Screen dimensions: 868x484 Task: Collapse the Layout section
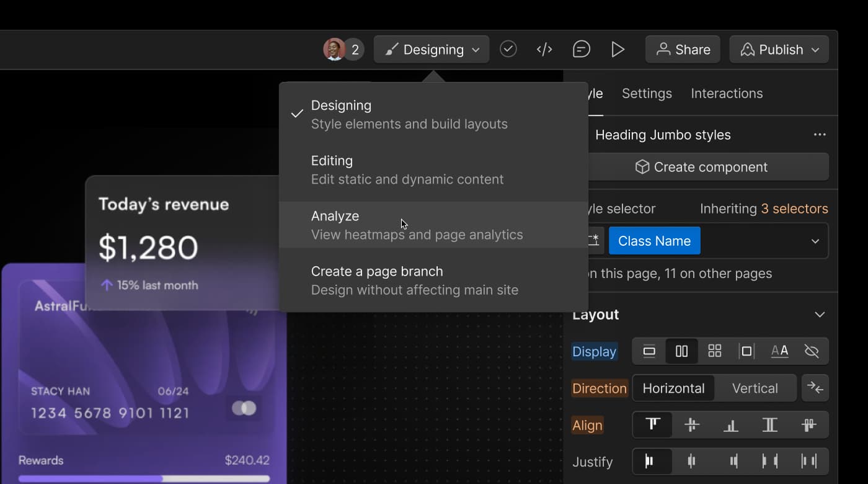pos(819,315)
